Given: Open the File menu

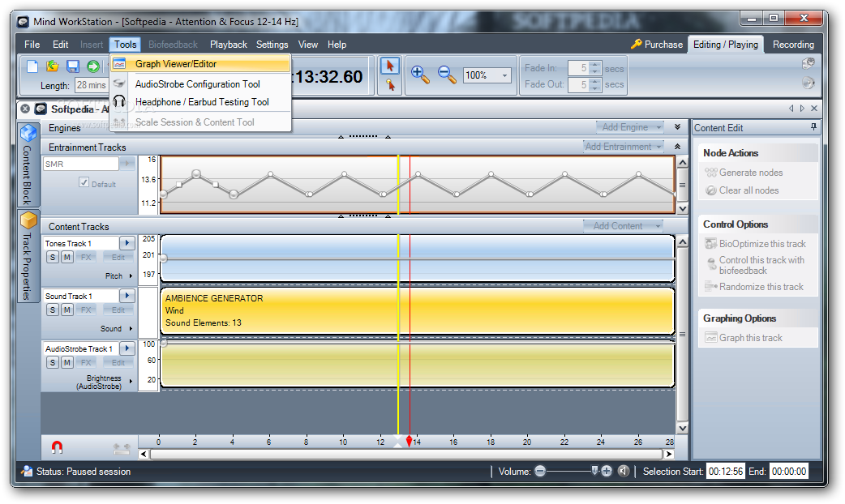Looking at the screenshot, I should pyautogui.click(x=32, y=45).
